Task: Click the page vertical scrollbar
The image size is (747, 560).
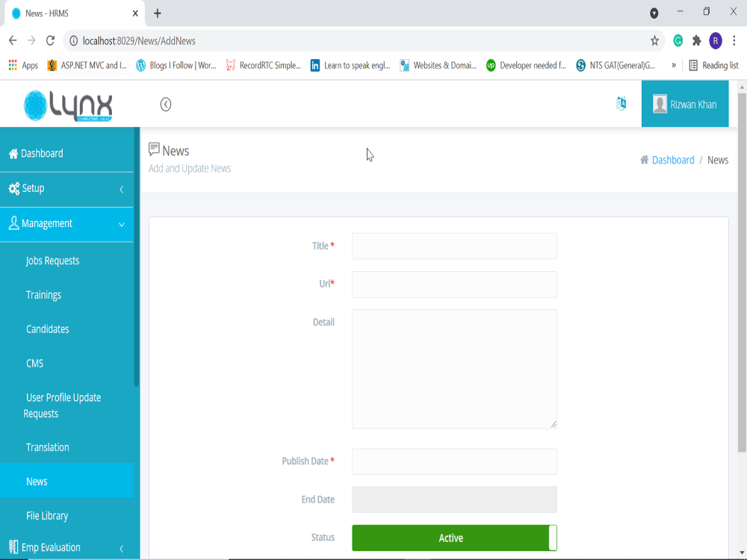Action: coord(742,272)
